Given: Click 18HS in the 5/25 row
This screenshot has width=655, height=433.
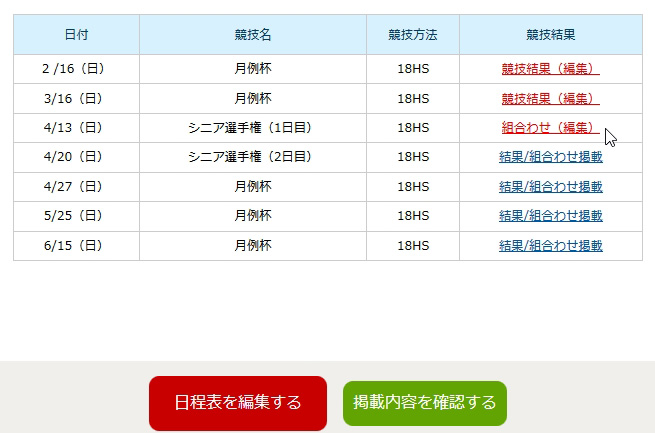Looking at the screenshot, I should [413, 216].
